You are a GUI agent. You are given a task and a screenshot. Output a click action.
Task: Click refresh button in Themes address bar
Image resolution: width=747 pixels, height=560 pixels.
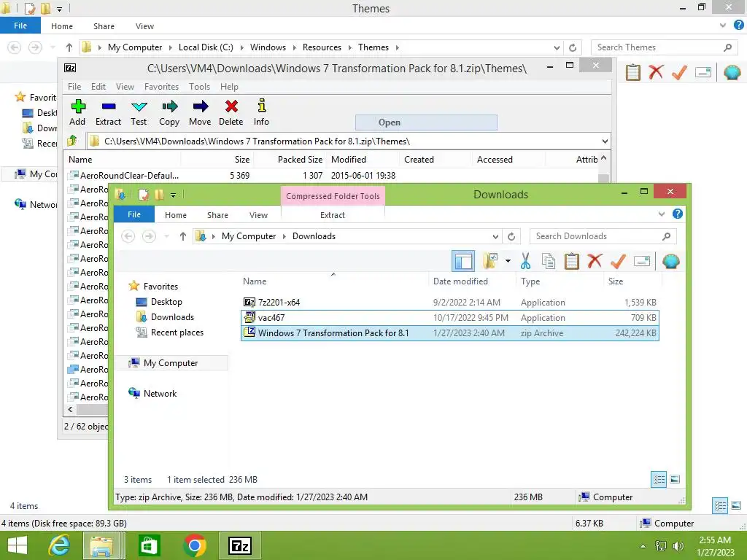click(x=573, y=47)
